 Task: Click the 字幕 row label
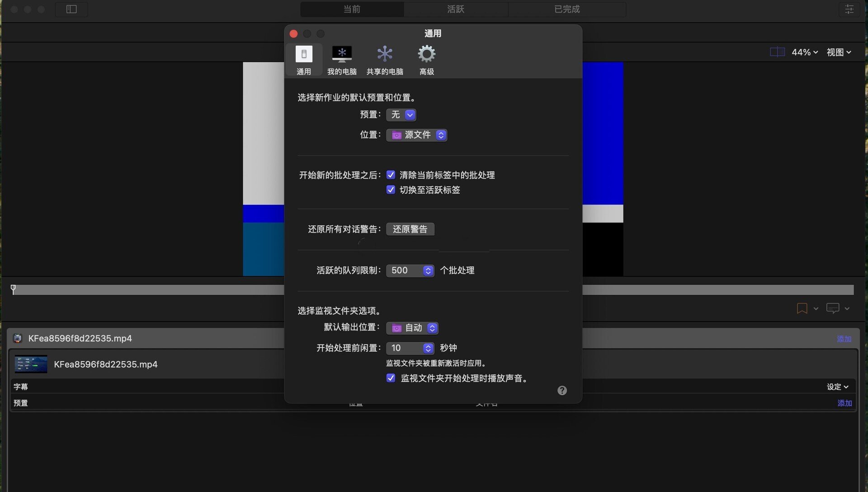tap(21, 387)
